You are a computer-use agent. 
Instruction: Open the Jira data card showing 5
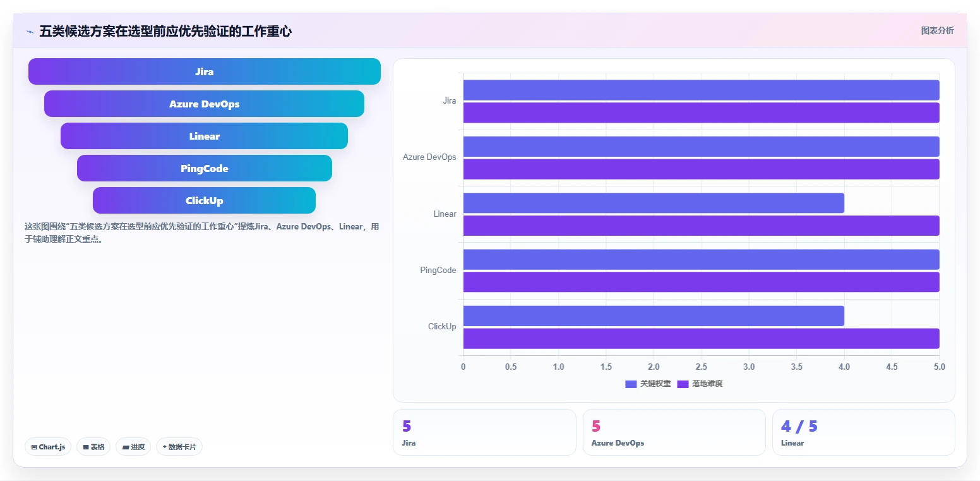[x=484, y=432]
